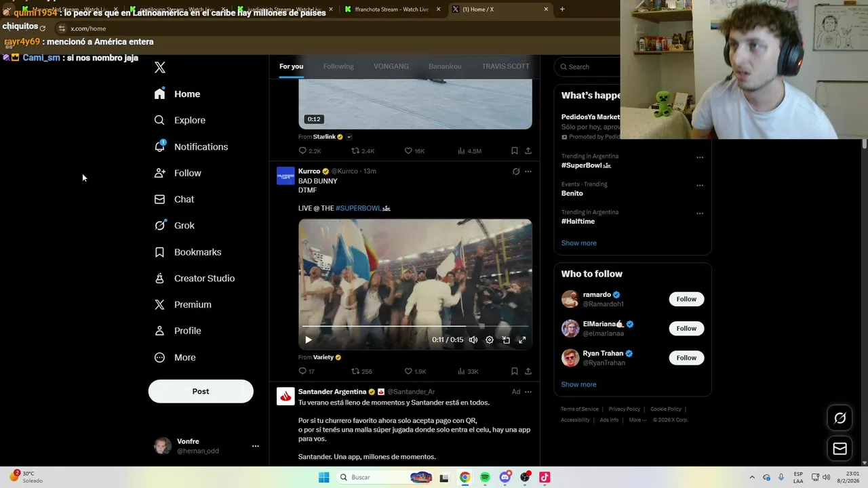868x488 pixels.
Task: Open Chat in the sidebar
Action: click(x=174, y=199)
